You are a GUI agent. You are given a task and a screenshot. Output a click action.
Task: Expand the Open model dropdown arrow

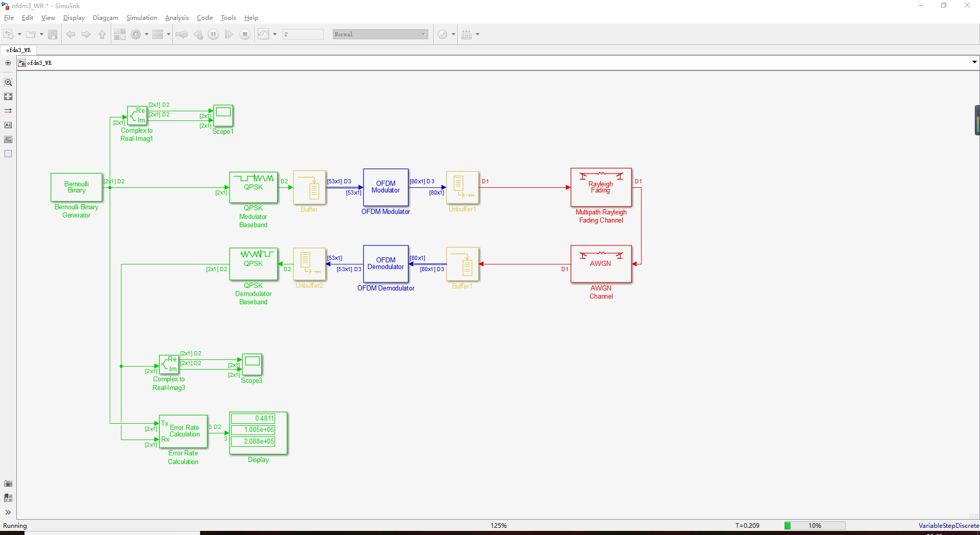41,34
